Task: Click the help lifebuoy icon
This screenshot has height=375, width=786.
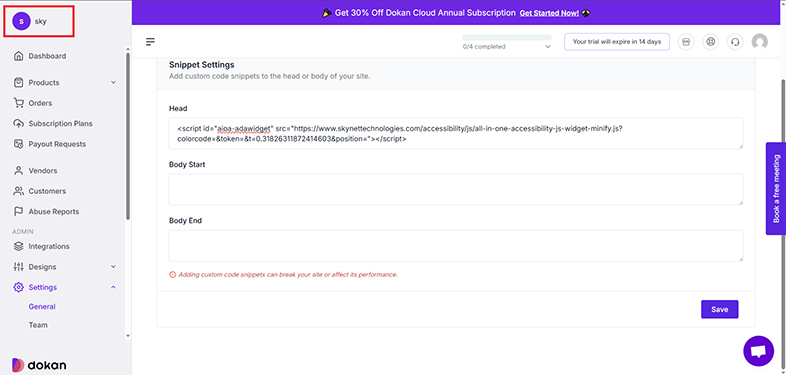Action: 710,42
